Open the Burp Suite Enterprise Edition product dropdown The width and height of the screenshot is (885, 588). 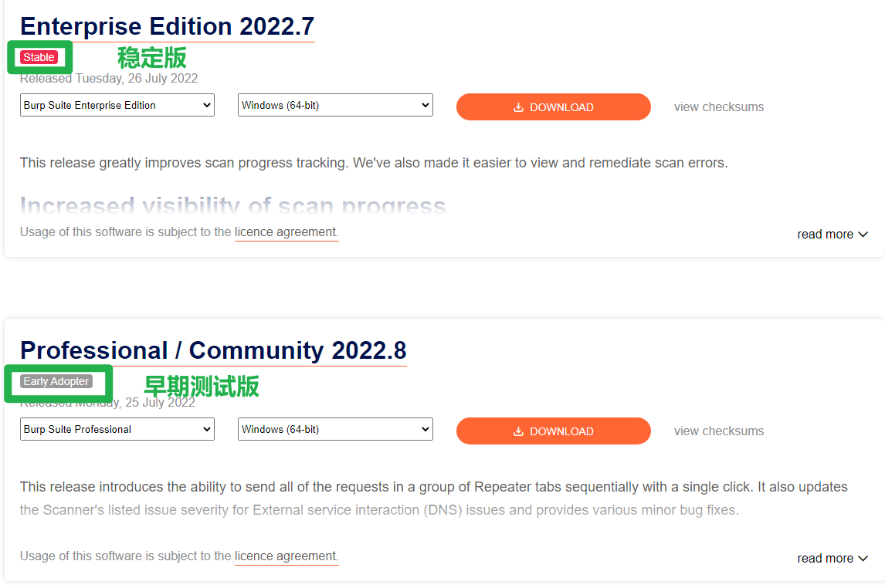pyautogui.click(x=117, y=106)
